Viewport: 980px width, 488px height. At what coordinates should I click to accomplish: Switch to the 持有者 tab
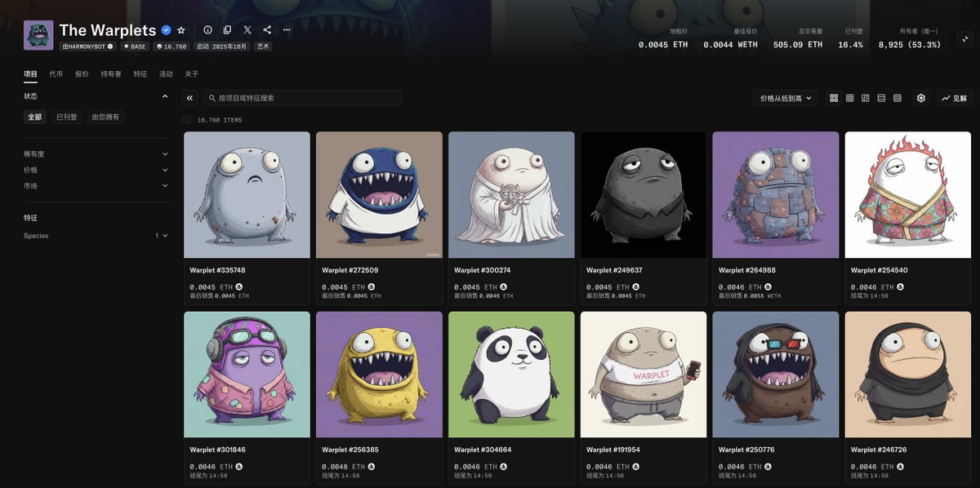pos(111,73)
